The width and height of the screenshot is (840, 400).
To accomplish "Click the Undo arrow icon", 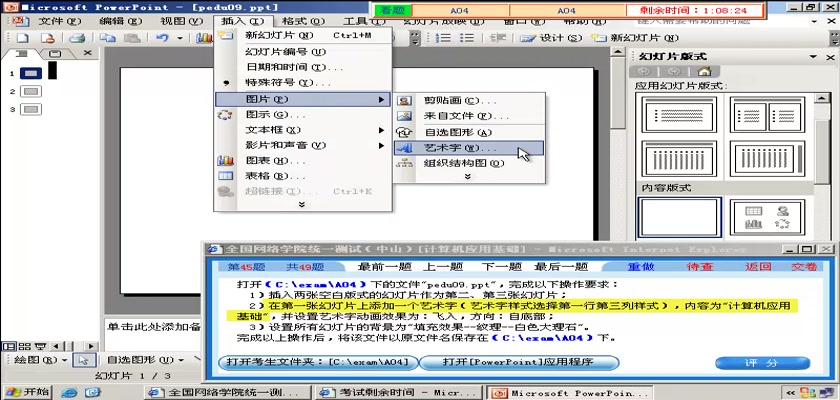I will pos(162,38).
